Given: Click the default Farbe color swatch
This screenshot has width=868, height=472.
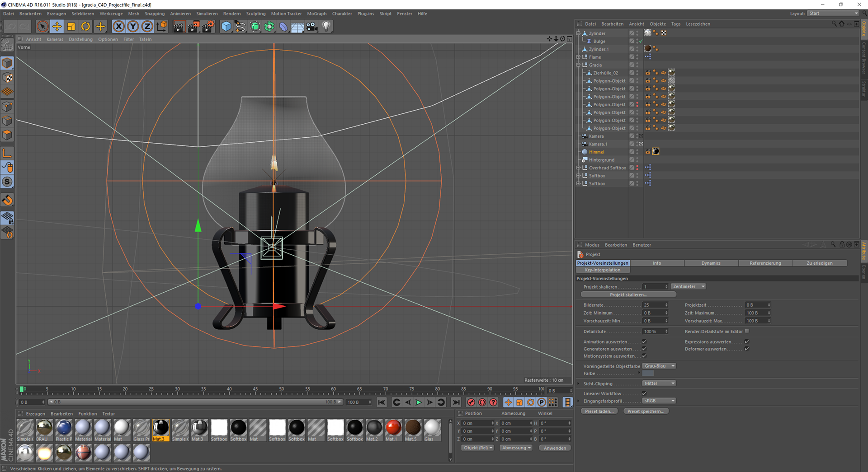Looking at the screenshot, I should click(648, 374).
